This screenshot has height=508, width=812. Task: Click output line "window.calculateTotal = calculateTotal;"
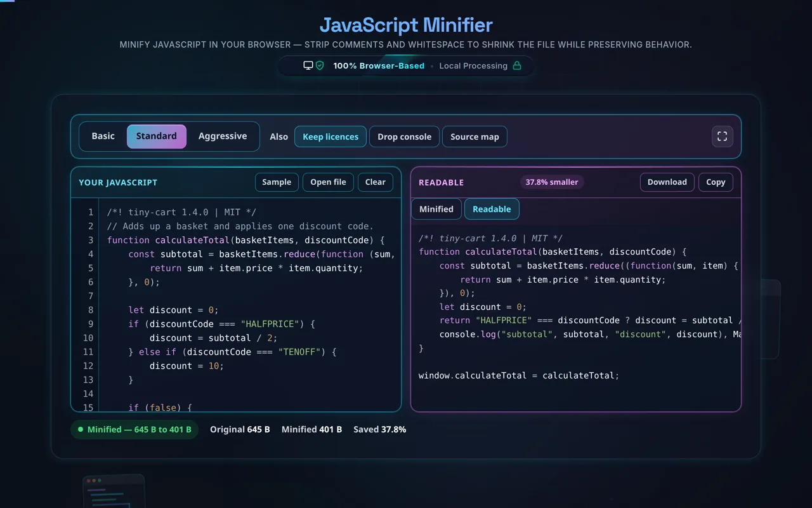(519, 375)
